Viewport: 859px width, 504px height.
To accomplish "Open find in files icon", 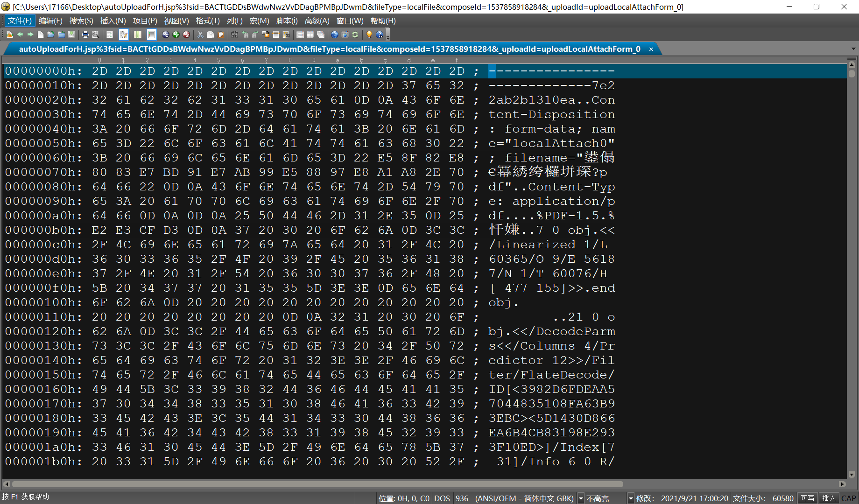I will [286, 35].
